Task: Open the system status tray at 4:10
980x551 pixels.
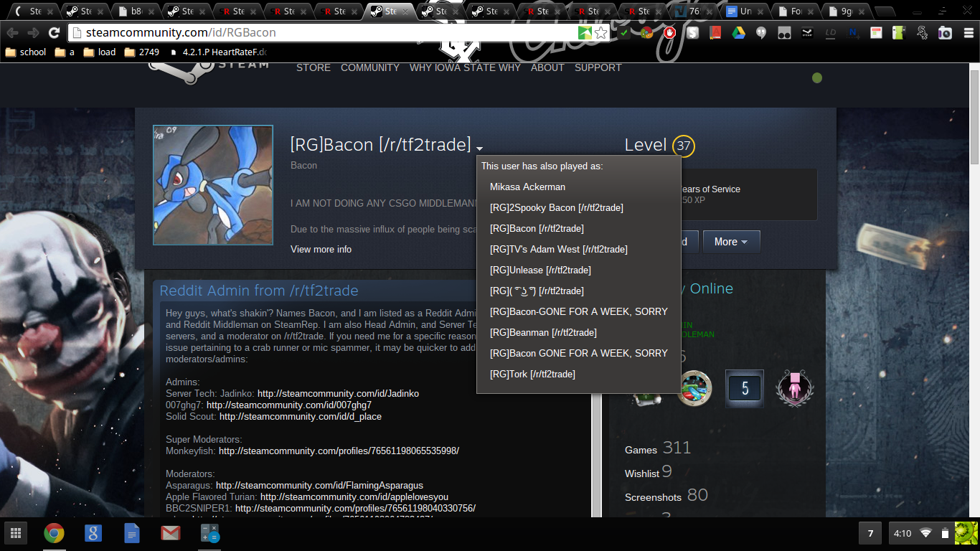Action: (x=932, y=533)
